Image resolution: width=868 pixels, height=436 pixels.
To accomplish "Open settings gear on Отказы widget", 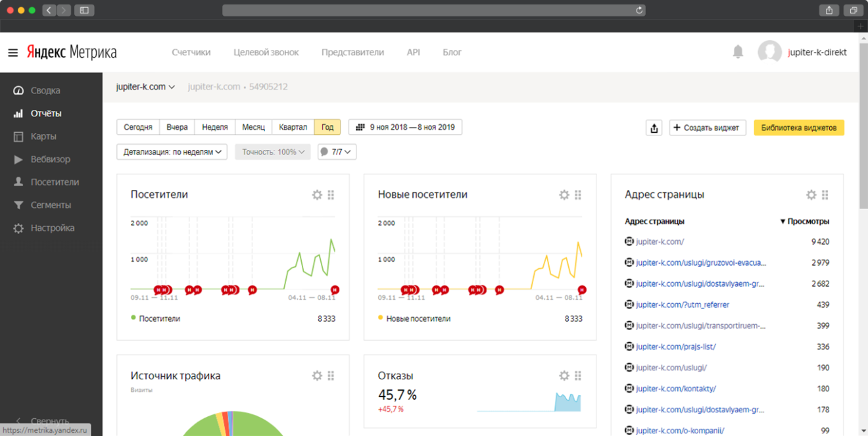I will point(564,375).
